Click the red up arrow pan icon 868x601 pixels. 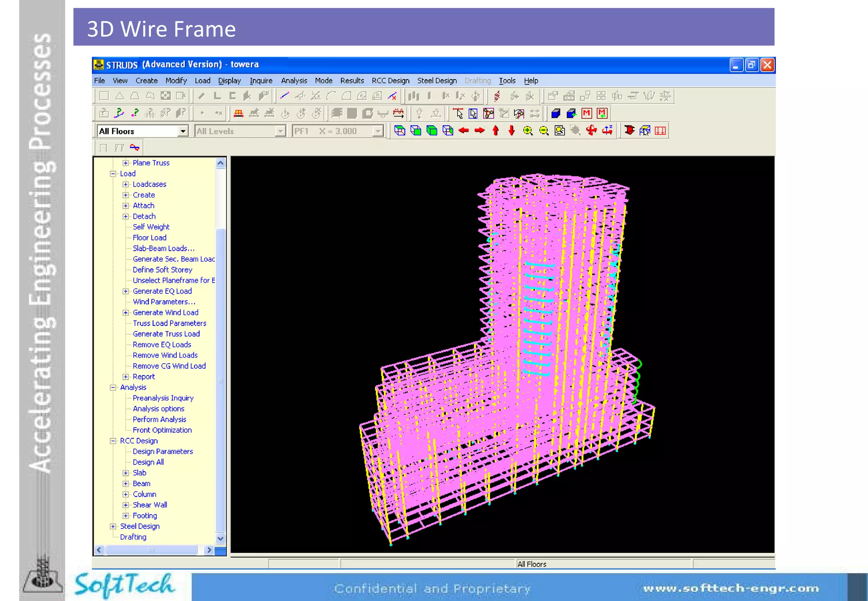click(x=496, y=131)
